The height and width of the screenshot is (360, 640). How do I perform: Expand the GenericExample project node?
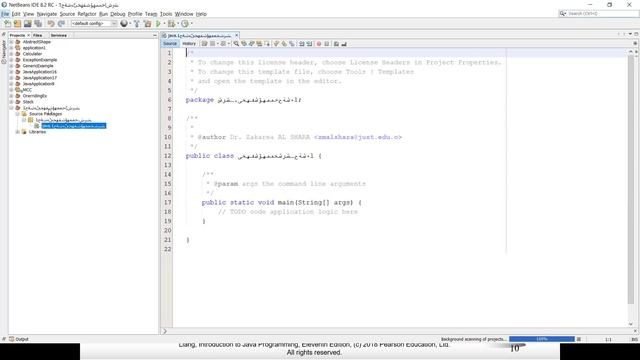coord(11,66)
